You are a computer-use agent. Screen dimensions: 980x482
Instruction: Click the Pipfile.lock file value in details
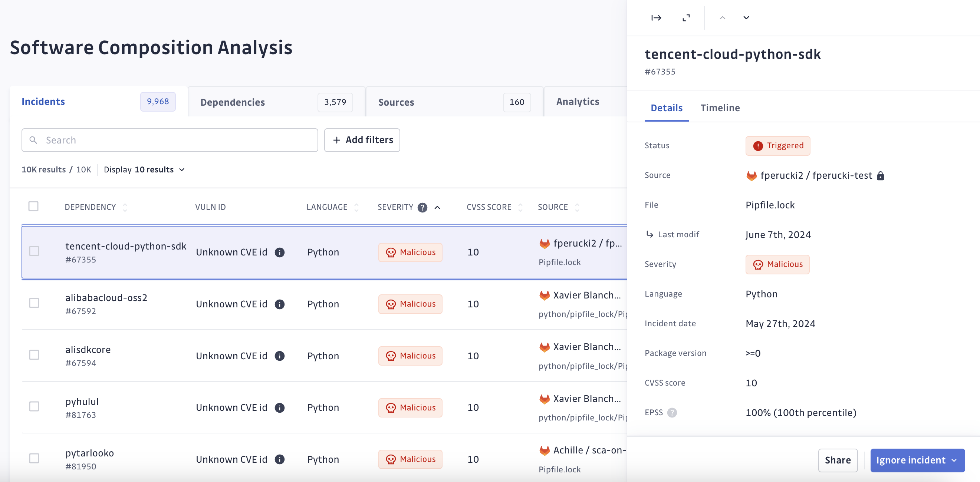pos(770,205)
